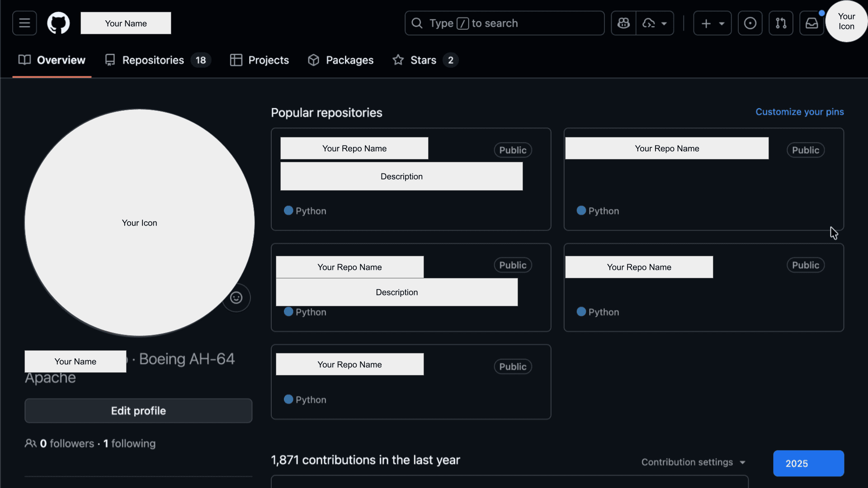Expand the Contribution settings dropdown
868x488 pixels.
[x=693, y=462]
